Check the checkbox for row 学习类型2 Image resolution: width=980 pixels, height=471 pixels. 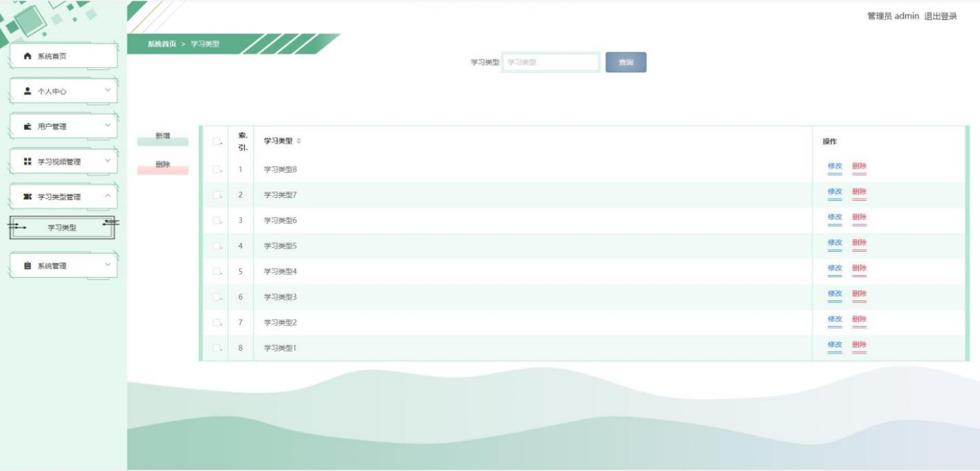[217, 322]
